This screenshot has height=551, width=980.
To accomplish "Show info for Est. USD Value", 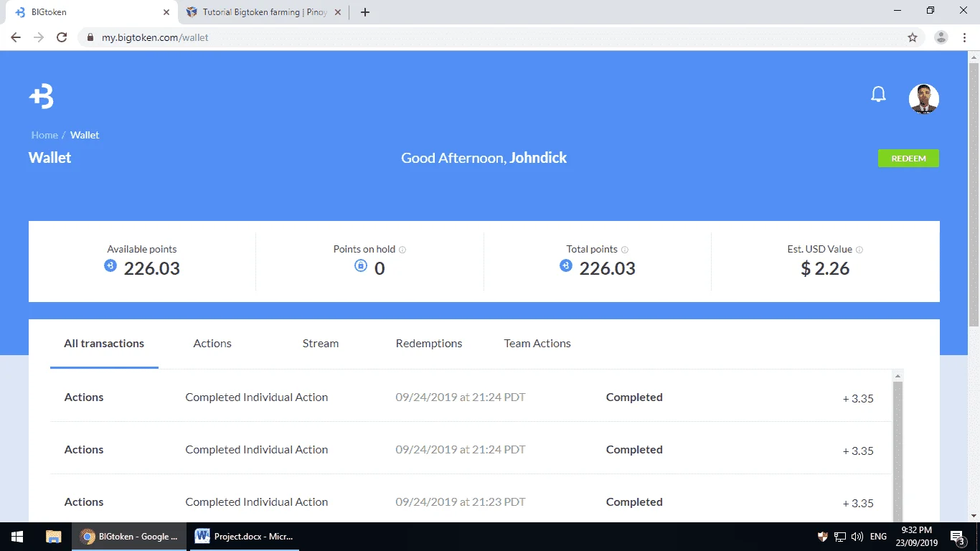I will click(x=859, y=250).
